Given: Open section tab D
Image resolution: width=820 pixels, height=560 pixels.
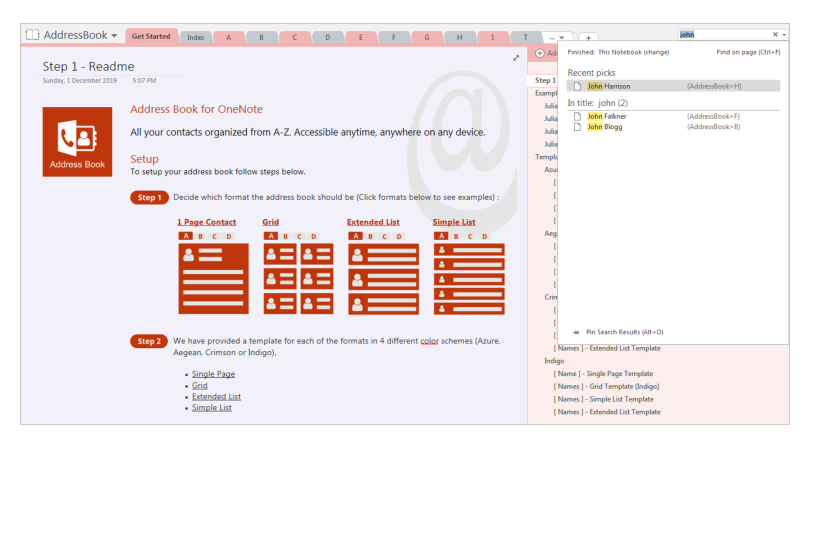Looking at the screenshot, I should point(327,37).
